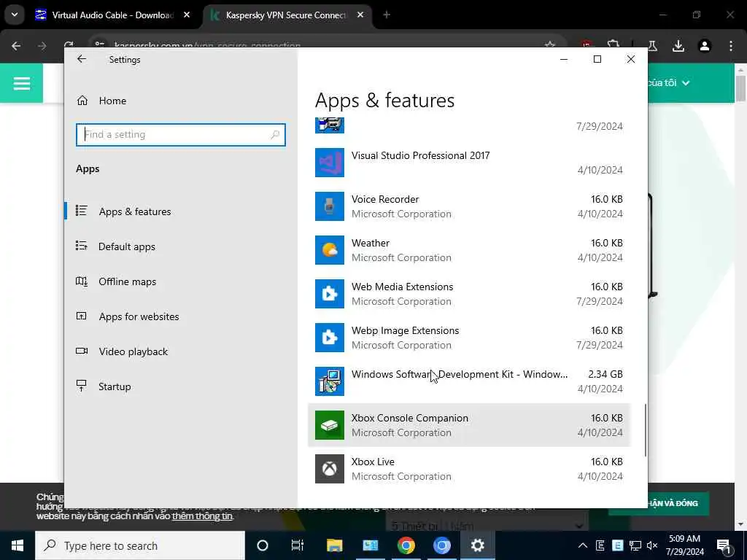Click the Settings gear on taskbar
The height and width of the screenshot is (560, 747).
point(477,545)
